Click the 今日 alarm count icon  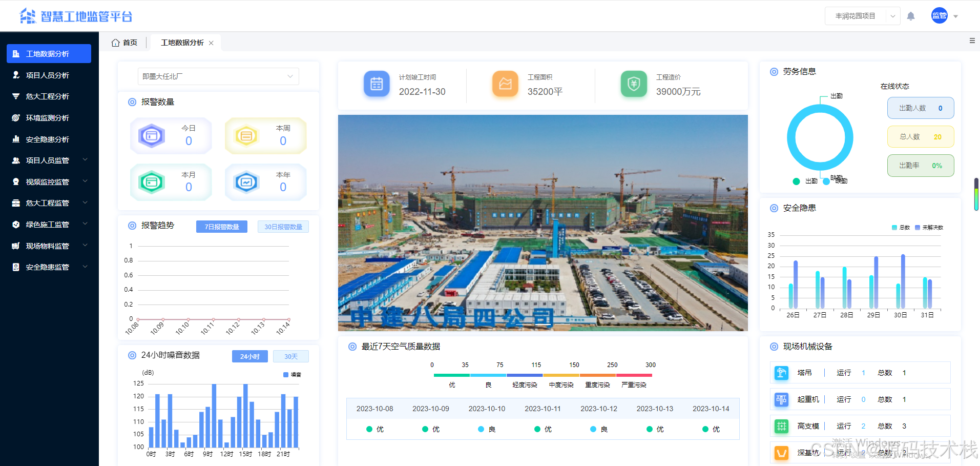point(152,136)
